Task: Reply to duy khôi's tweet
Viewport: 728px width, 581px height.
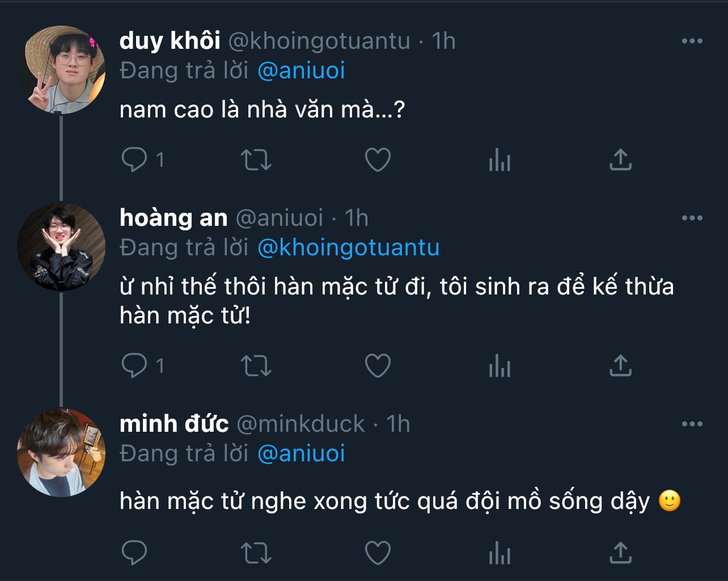Action: pyautogui.click(x=134, y=160)
